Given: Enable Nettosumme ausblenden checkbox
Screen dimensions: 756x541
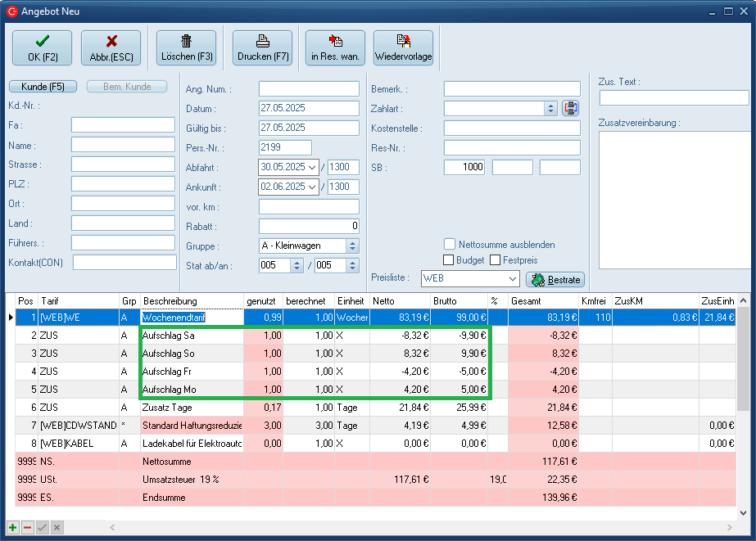Looking at the screenshot, I should pyautogui.click(x=450, y=244).
